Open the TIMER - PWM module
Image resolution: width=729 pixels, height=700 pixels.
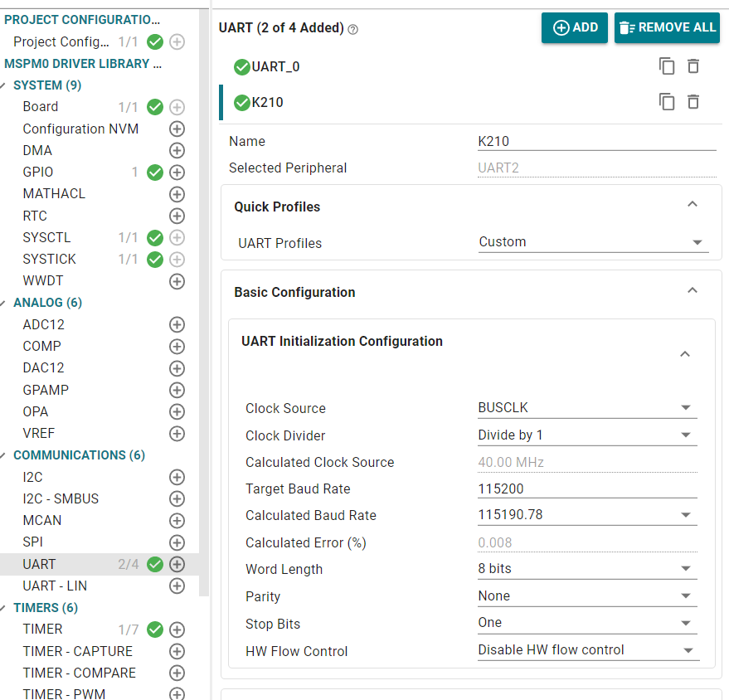pos(64,694)
